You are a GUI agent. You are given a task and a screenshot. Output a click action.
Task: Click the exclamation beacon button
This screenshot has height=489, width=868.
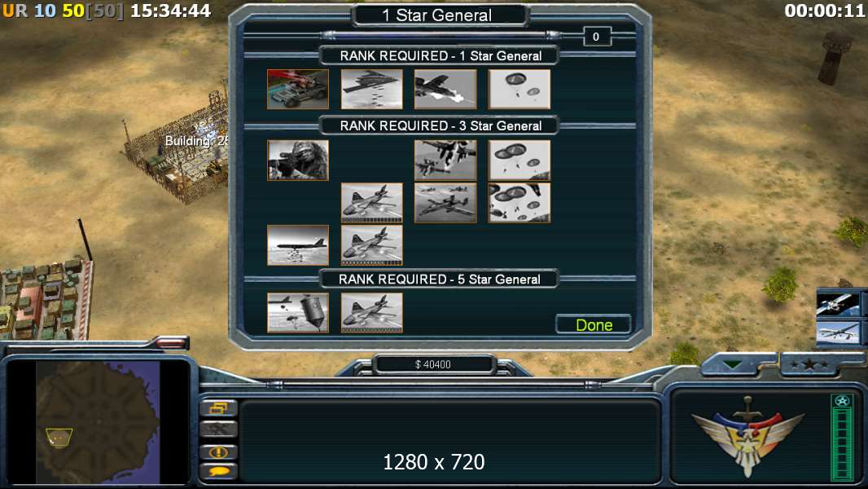pyautogui.click(x=218, y=452)
